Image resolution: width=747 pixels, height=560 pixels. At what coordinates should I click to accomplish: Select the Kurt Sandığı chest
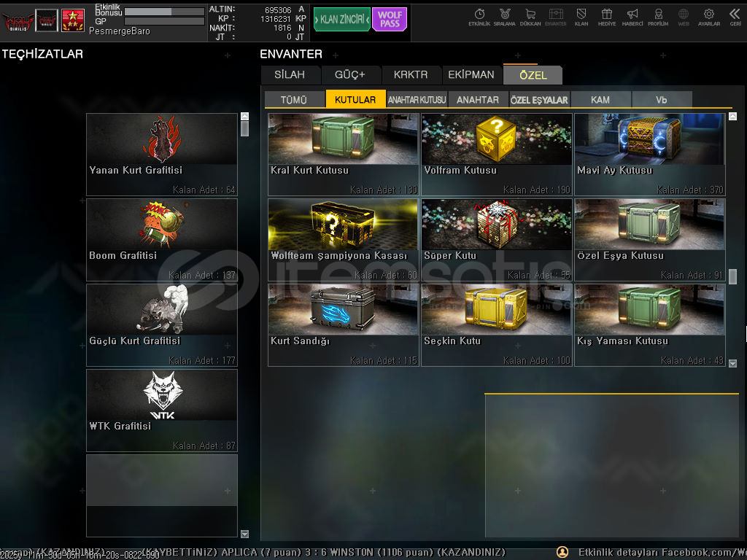click(343, 325)
